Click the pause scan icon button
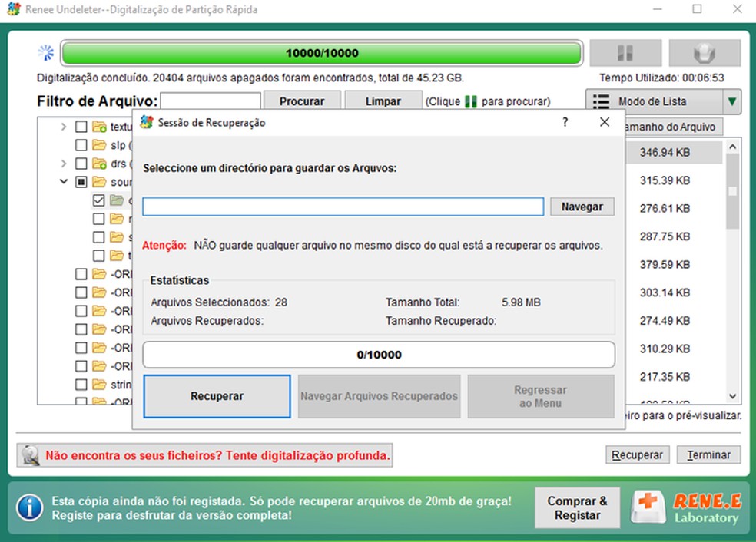This screenshot has height=542, width=756. point(625,53)
